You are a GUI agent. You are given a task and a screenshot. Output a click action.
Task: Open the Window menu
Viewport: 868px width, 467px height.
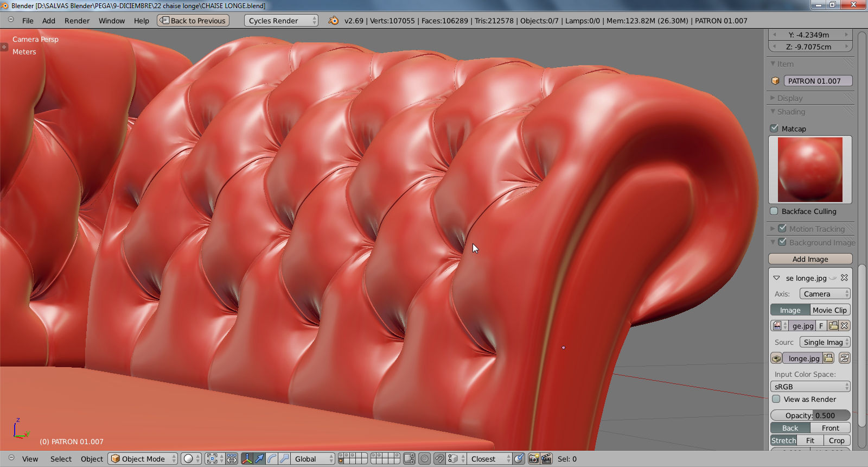point(112,21)
